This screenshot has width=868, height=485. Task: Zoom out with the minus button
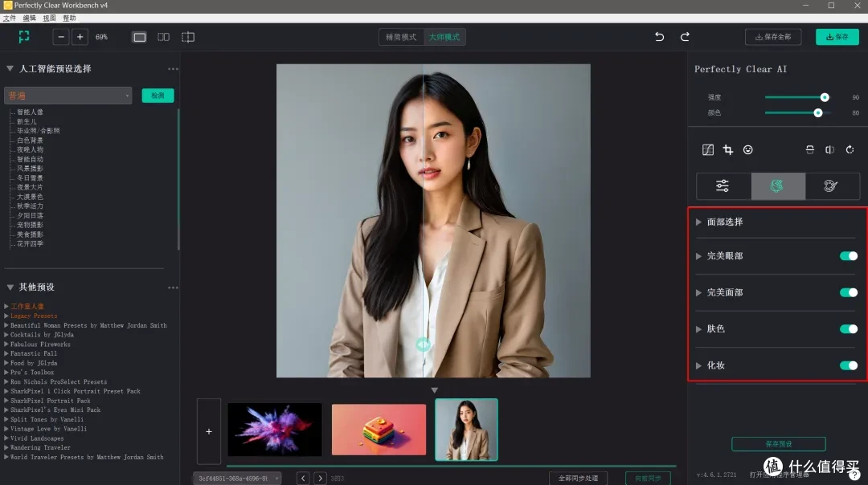(x=61, y=37)
